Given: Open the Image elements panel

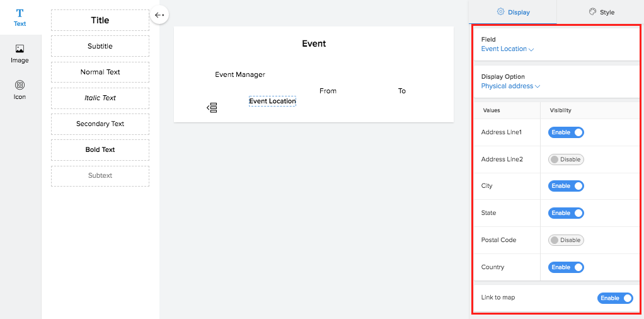Looking at the screenshot, I should click(20, 49).
